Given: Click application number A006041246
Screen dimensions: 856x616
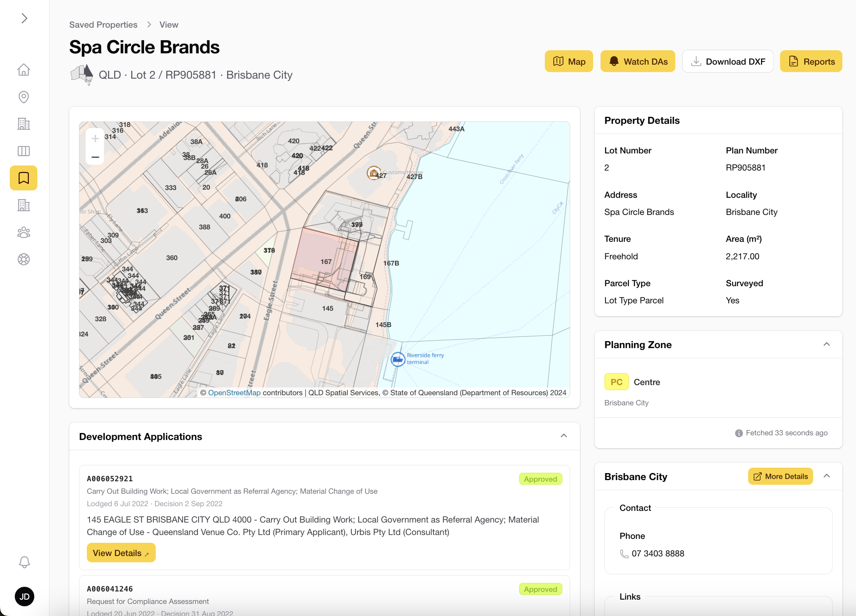Looking at the screenshot, I should (x=110, y=589).
